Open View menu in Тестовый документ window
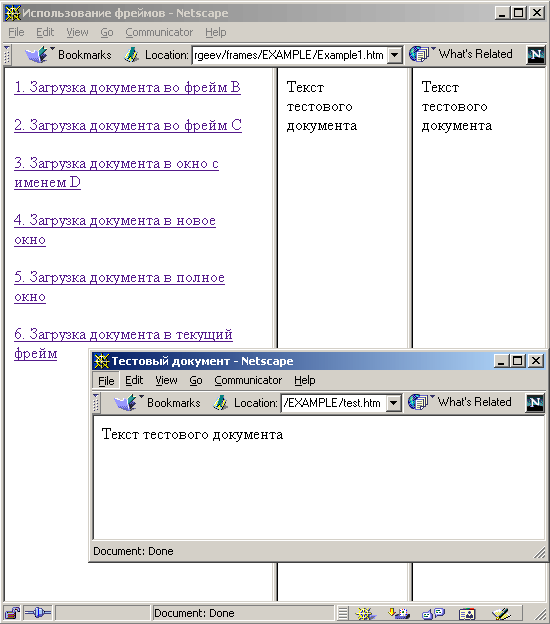This screenshot has width=550, height=624. pos(166,380)
